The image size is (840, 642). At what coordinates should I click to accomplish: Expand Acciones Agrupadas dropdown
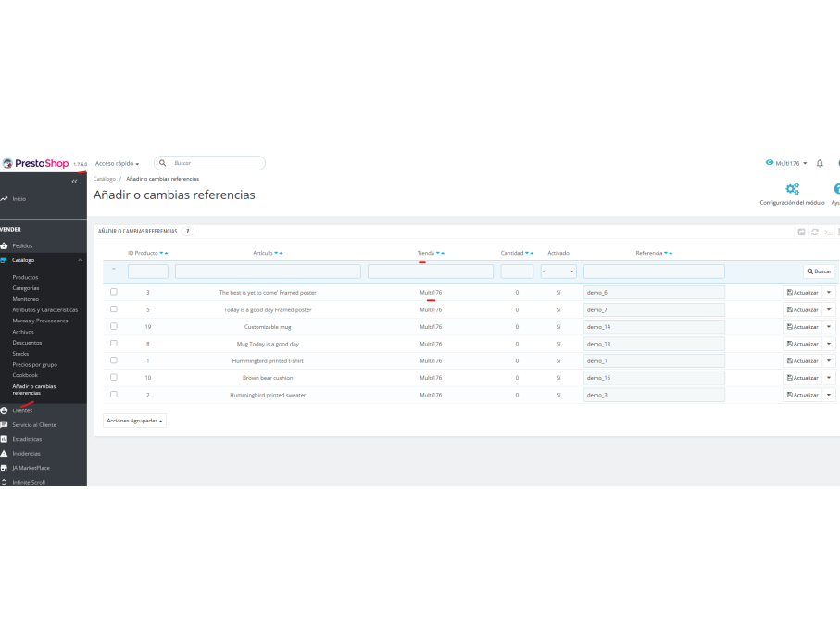[134, 421]
